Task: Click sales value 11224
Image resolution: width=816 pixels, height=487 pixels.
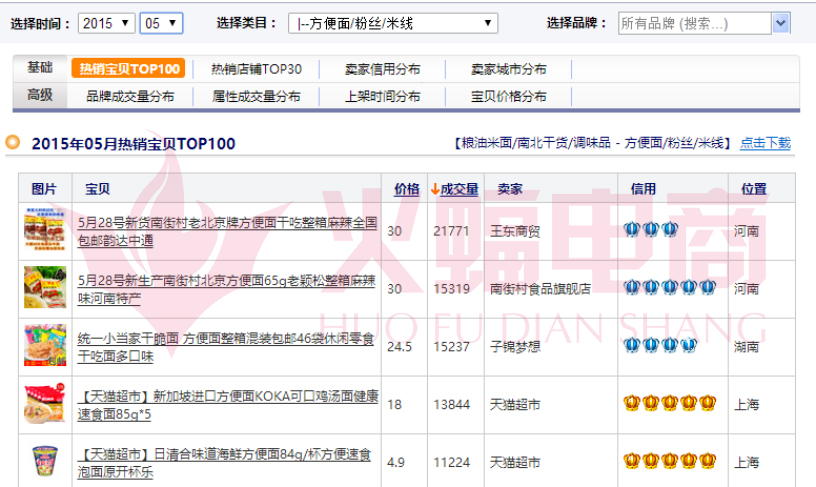Action: [x=451, y=462]
